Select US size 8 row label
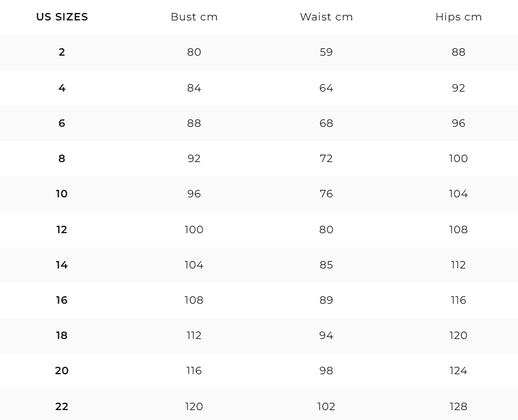The width and height of the screenshot is (518, 420). click(x=62, y=158)
